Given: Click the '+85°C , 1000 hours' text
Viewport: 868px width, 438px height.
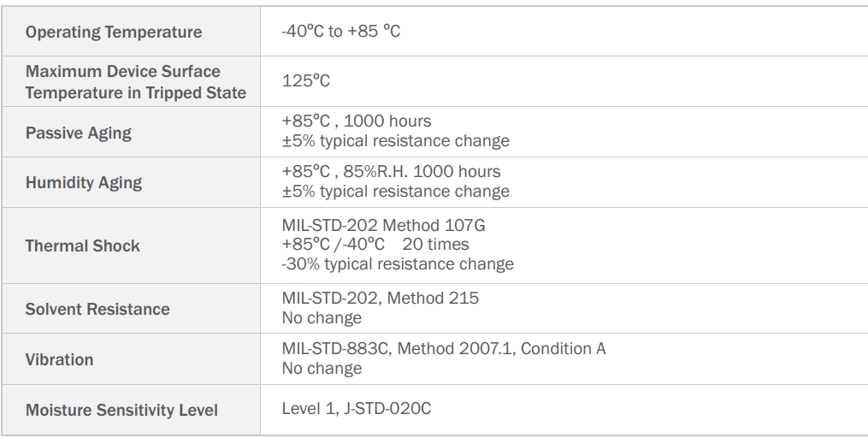Looking at the screenshot, I should [x=357, y=121].
